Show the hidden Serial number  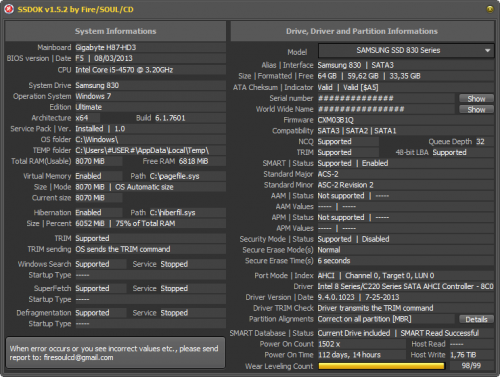click(476, 98)
